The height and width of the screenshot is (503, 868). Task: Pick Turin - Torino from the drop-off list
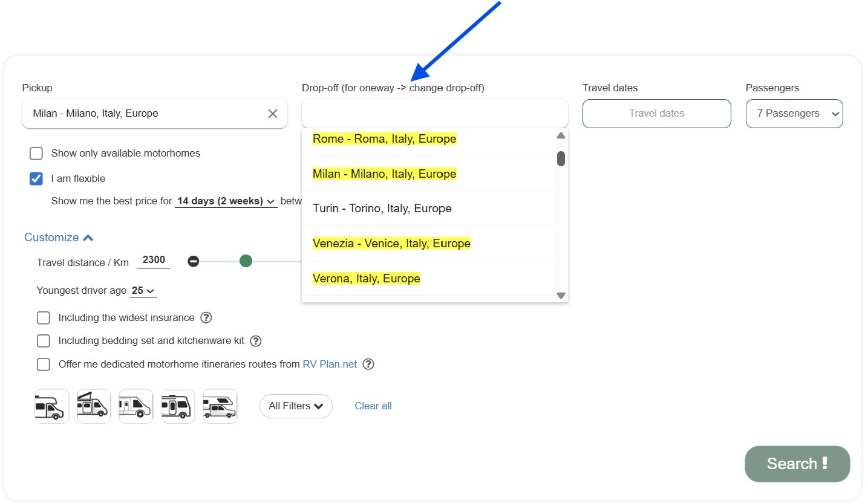pos(382,209)
